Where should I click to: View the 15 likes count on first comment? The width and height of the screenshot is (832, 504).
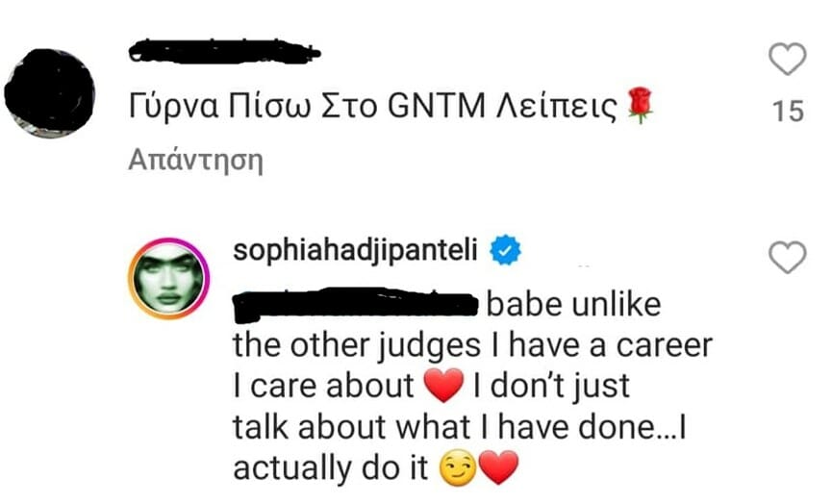[787, 112]
